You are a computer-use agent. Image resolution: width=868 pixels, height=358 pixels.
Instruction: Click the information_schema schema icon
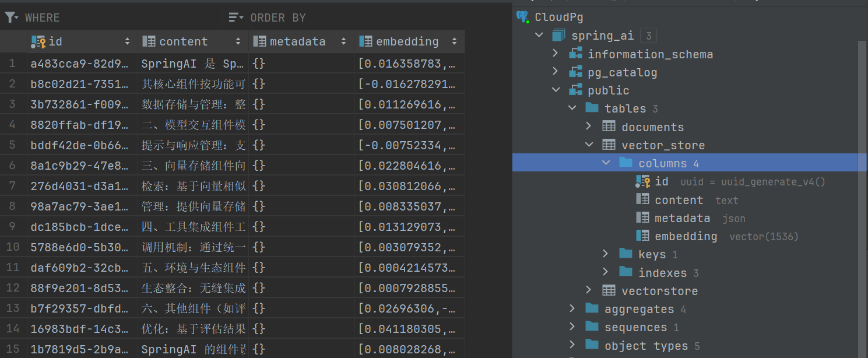click(576, 54)
